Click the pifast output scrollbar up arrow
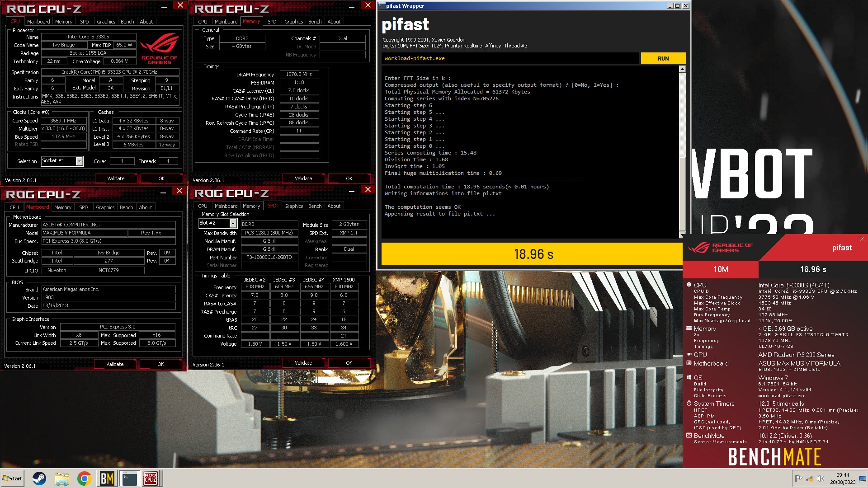Screen dimensions: 868x488 click(x=682, y=69)
